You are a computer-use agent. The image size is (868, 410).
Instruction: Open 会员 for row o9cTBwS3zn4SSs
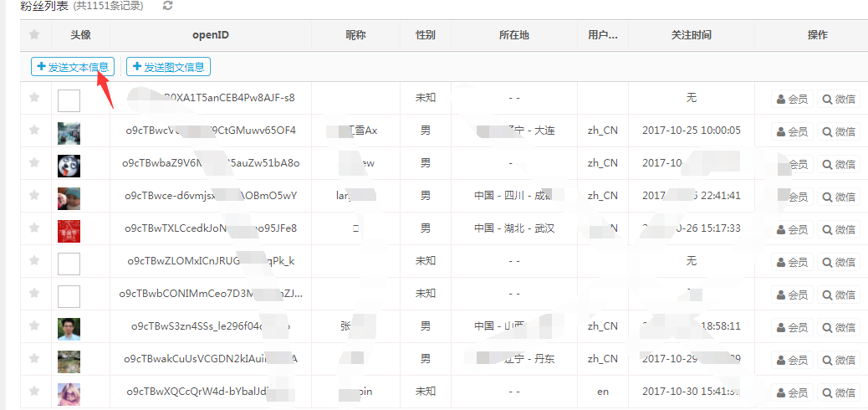click(792, 327)
